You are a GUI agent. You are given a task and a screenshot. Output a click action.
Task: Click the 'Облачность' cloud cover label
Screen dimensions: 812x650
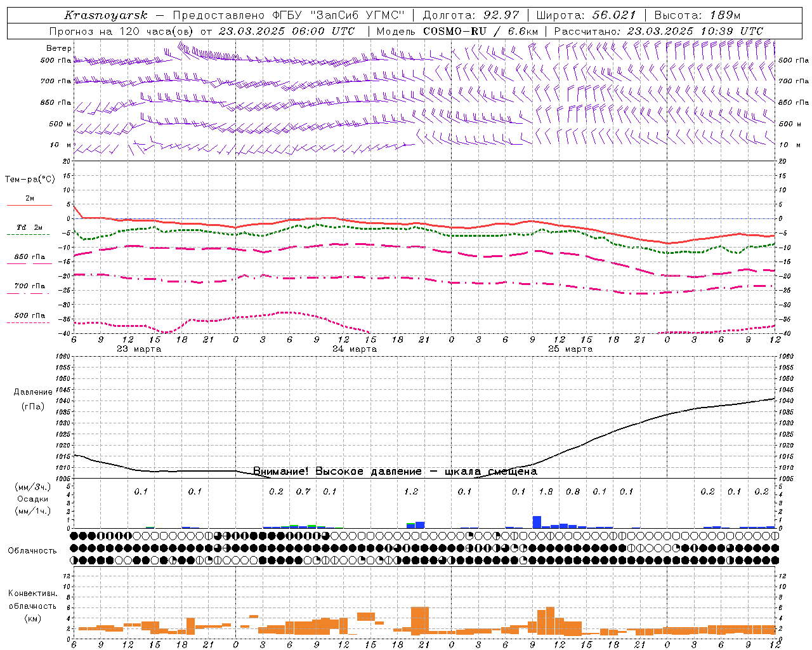click(32, 550)
